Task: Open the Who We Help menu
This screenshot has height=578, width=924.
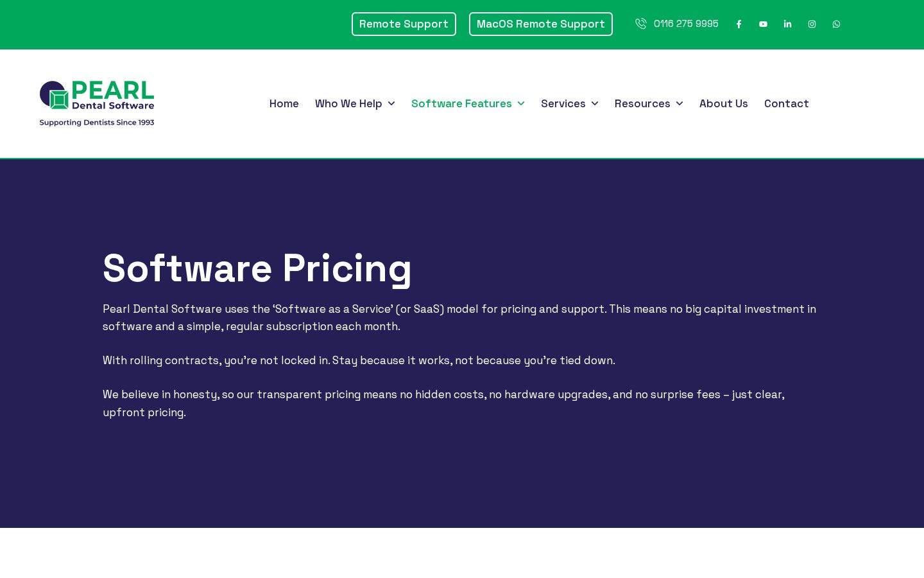Action: click(348, 103)
